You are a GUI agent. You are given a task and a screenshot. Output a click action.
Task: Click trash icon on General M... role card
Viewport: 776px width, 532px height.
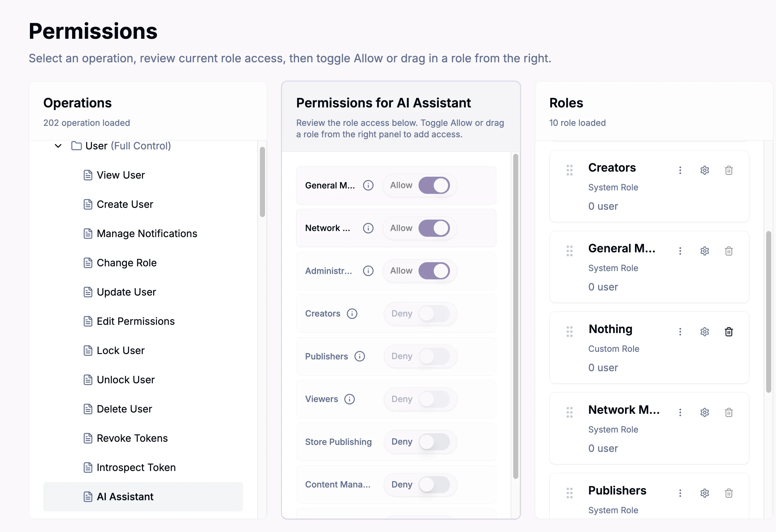point(729,251)
